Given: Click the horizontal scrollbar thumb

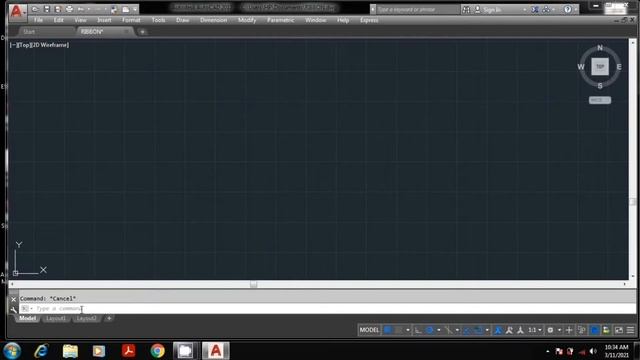Looking at the screenshot, I should pos(253,284).
